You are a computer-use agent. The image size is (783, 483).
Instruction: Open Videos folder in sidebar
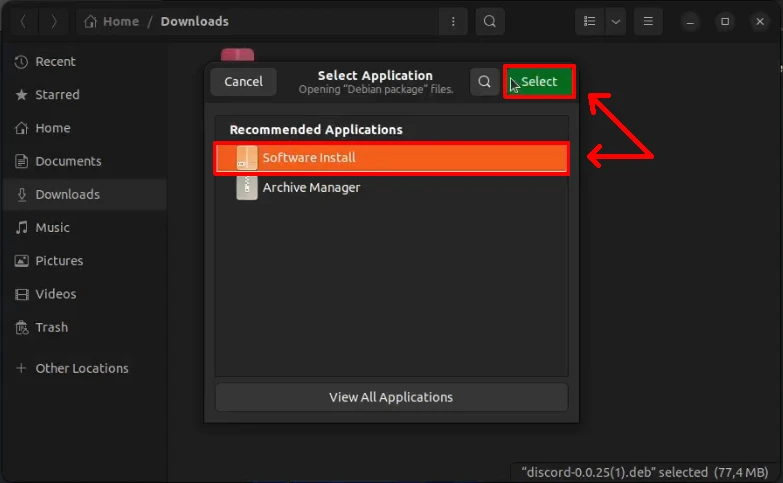pos(85,294)
